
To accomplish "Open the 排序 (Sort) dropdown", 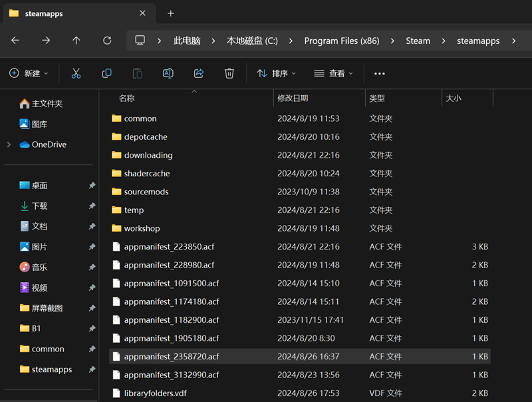I will 277,73.
